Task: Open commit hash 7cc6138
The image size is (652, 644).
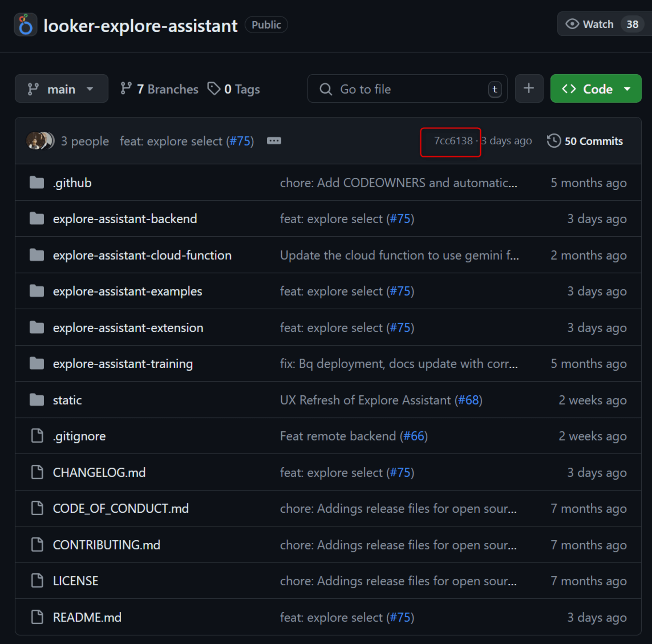Action: [453, 141]
